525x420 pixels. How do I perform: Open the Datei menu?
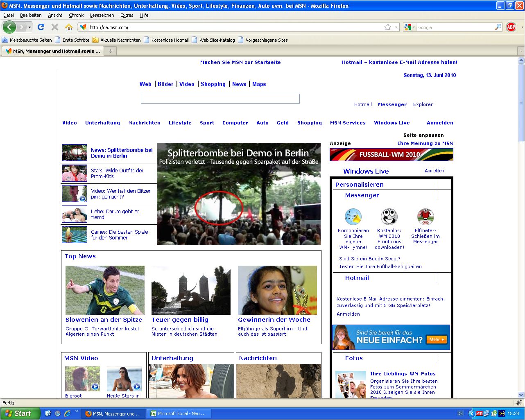9,15
